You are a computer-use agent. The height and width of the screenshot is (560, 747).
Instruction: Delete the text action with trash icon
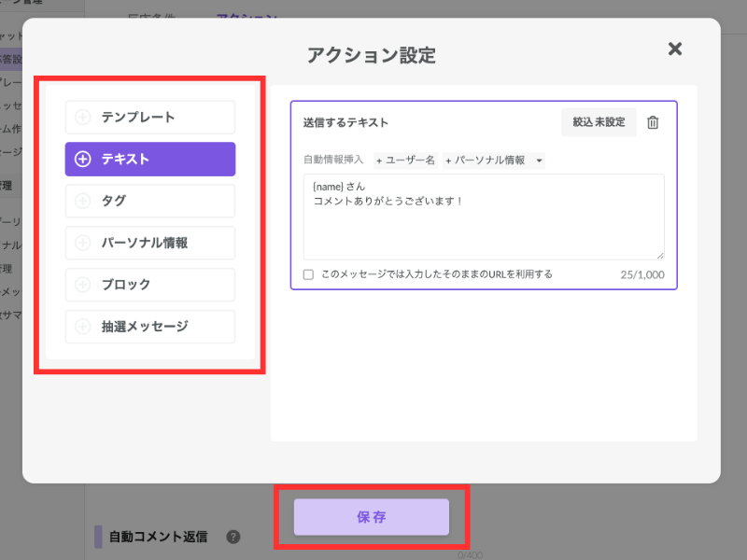pos(654,122)
